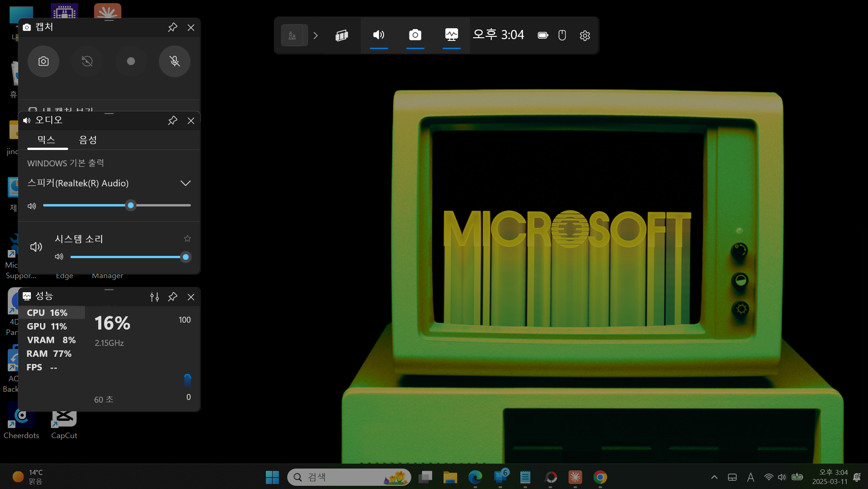This screenshot has height=489, width=868.
Task: Expand the 스피커(Realtek(R) Audio) output dropdown
Action: click(185, 183)
